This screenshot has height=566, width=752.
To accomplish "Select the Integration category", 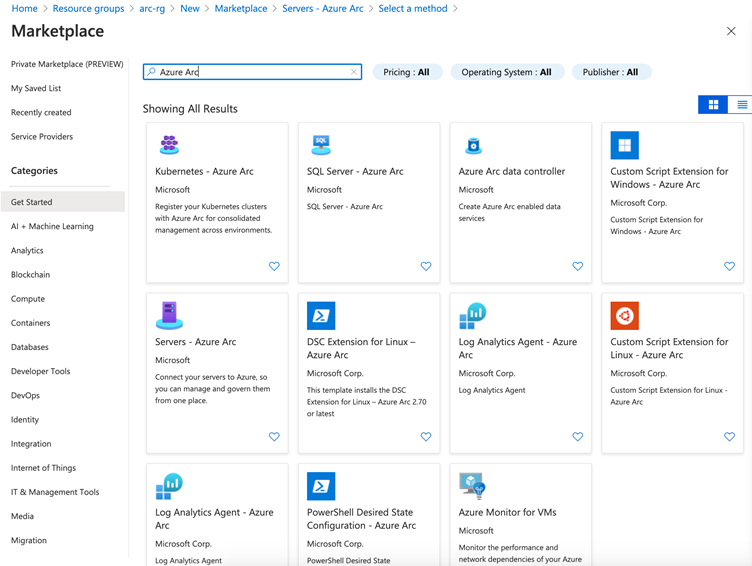I will coord(31,444).
